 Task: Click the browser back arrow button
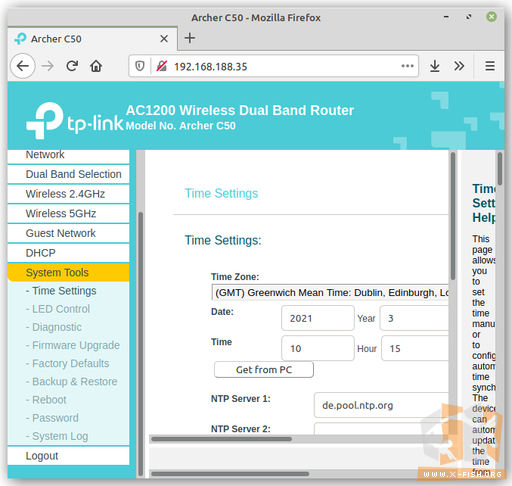pos(23,66)
